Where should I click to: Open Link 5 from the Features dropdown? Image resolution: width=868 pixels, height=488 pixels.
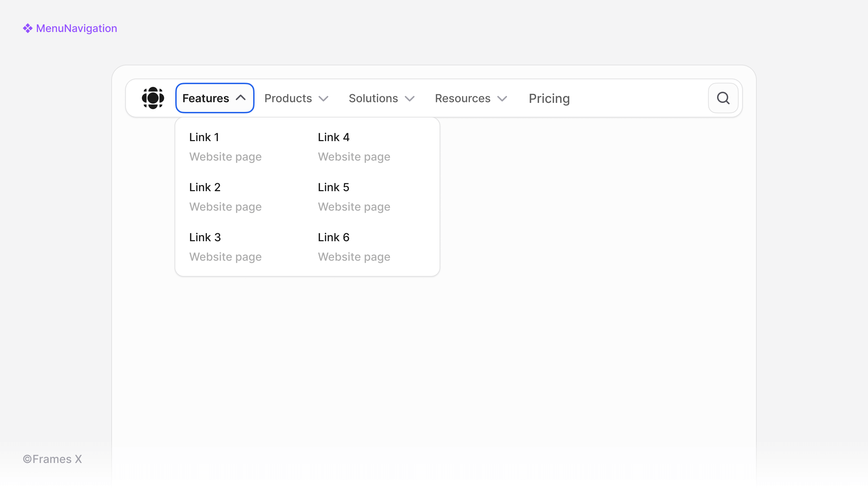click(x=333, y=187)
